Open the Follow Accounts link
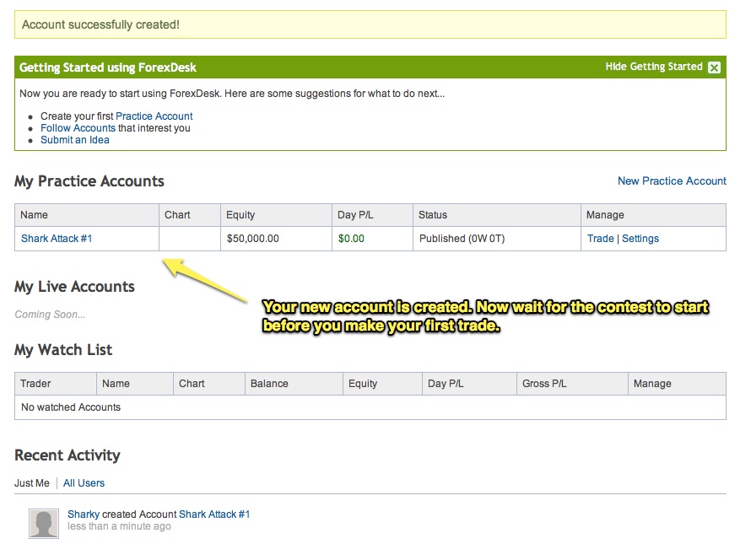The image size is (751, 560). point(78,128)
